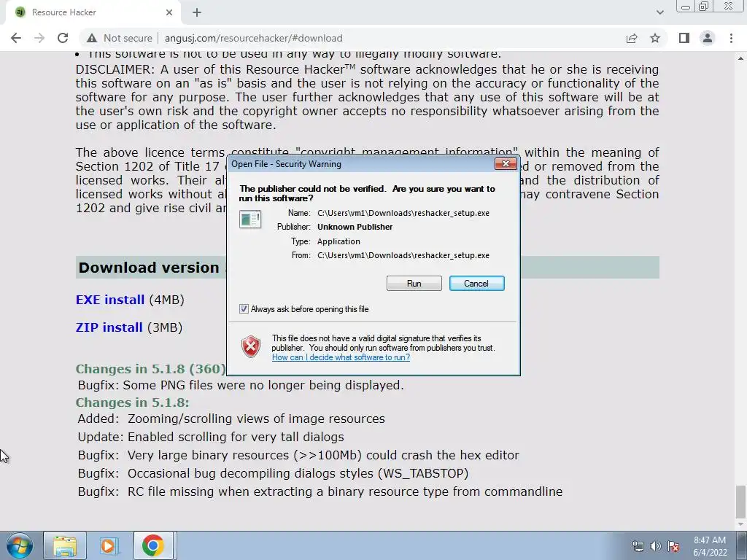Viewport: 747px width, 560px height.
Task: Click 'Changes in 5.1.8:' heading
Action: click(x=133, y=402)
